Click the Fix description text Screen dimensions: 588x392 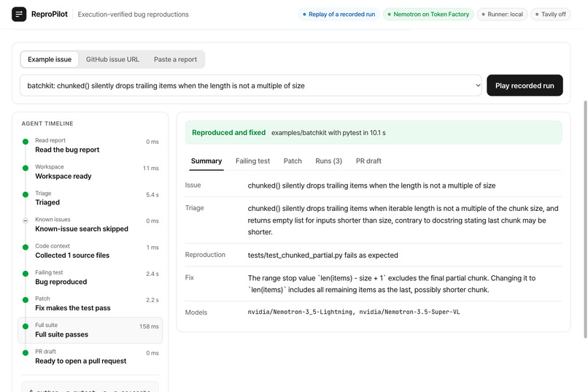(x=392, y=284)
